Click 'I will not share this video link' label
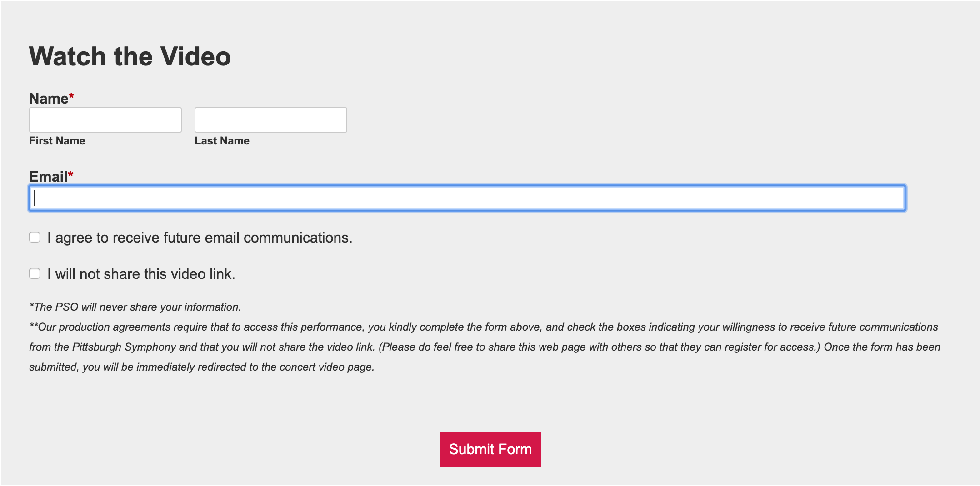This screenshot has width=980, height=486. [x=141, y=274]
